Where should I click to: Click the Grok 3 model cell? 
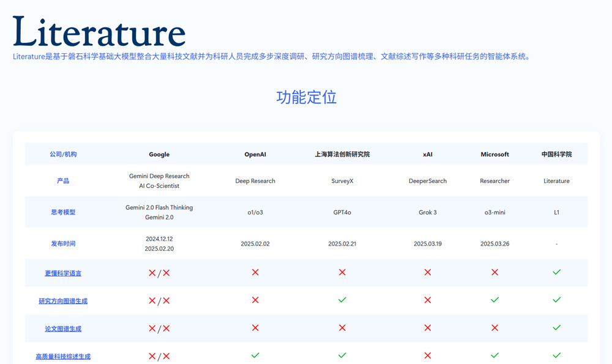click(x=427, y=212)
